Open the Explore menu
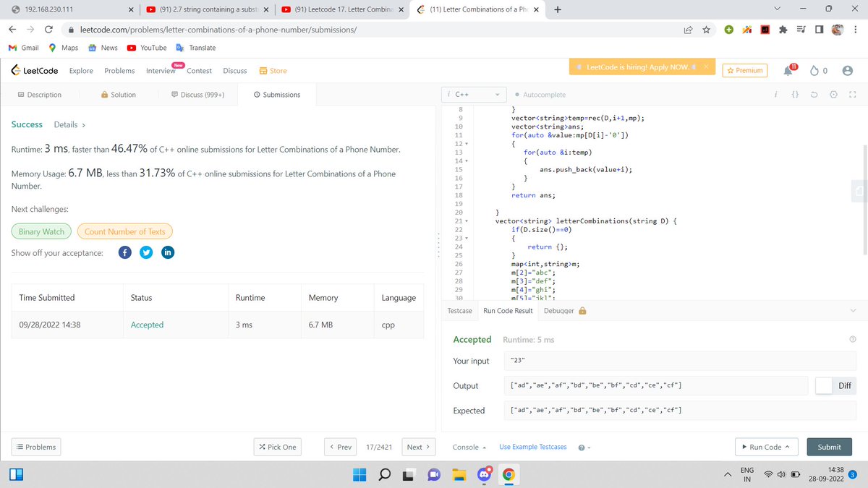Image resolution: width=868 pixels, height=488 pixels. tap(81, 71)
